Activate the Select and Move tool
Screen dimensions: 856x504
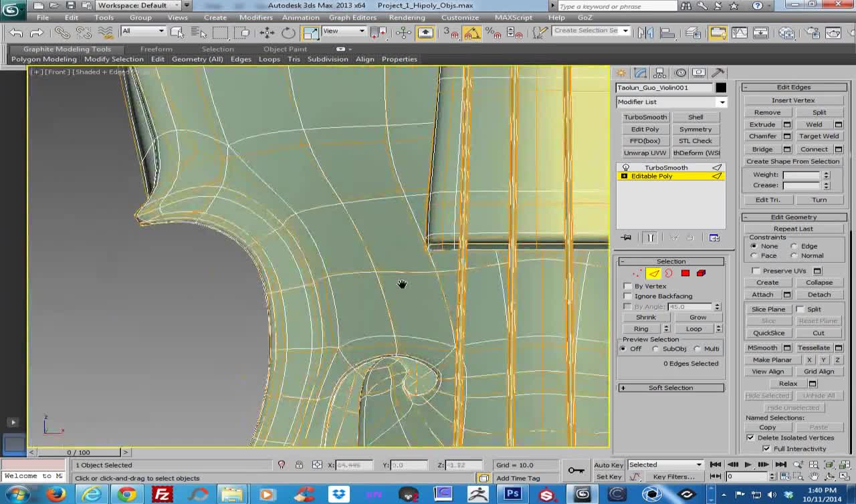[267, 32]
